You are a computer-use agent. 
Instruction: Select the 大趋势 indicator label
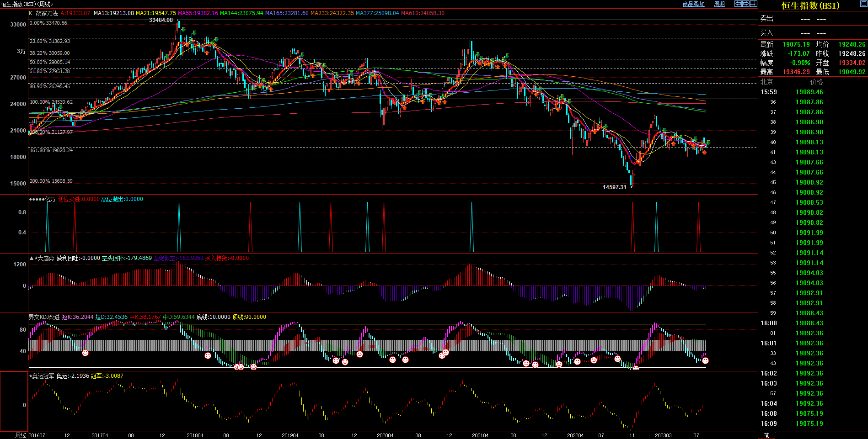click(45, 258)
